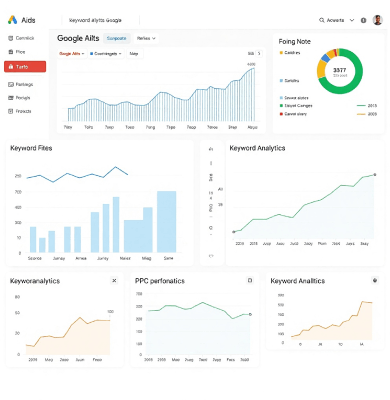The image size is (390, 400).
Task: Click the image icon beside Farlings
Action: [x=11, y=84]
